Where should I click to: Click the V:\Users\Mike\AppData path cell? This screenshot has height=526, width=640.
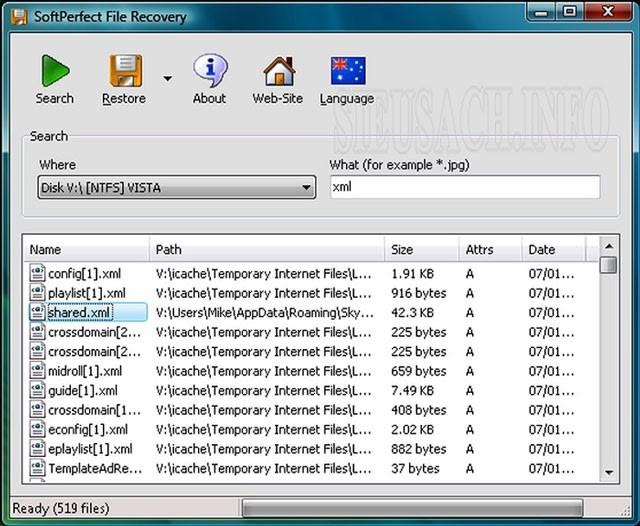point(264,313)
